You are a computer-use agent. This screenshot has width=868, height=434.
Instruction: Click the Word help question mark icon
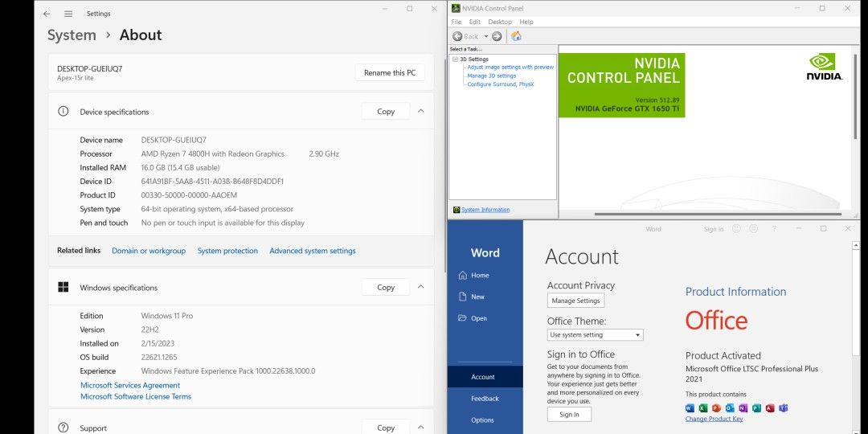[x=774, y=229]
